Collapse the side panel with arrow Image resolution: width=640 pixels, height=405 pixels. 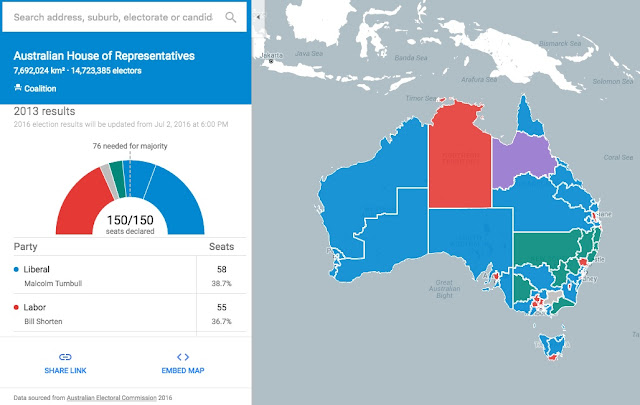(x=258, y=17)
